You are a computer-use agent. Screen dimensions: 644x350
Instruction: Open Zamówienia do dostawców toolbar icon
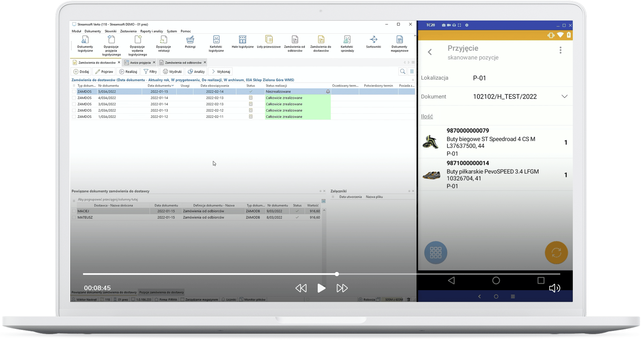tap(321, 44)
